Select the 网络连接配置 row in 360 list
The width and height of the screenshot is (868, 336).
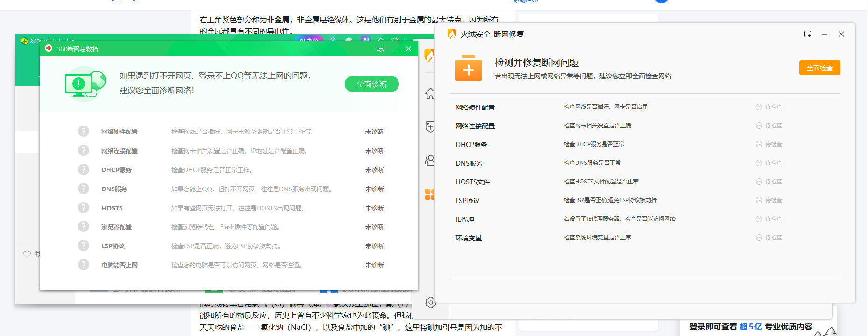120,151
